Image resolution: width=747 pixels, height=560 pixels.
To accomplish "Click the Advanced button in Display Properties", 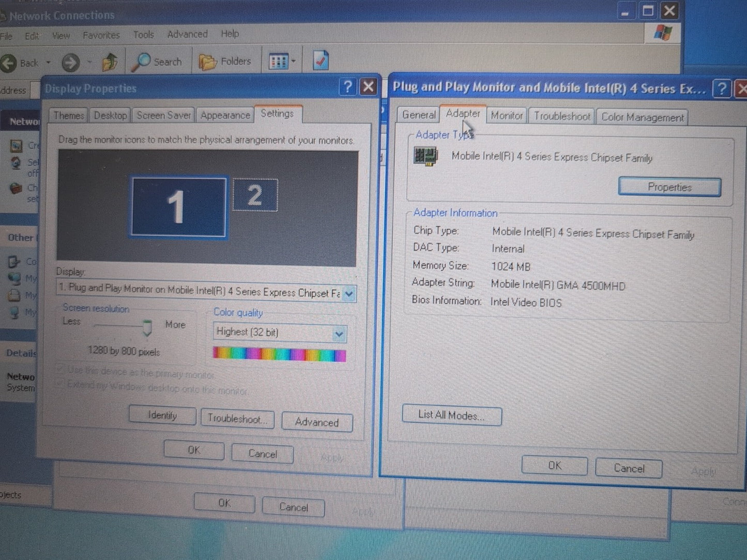I will pos(317,422).
